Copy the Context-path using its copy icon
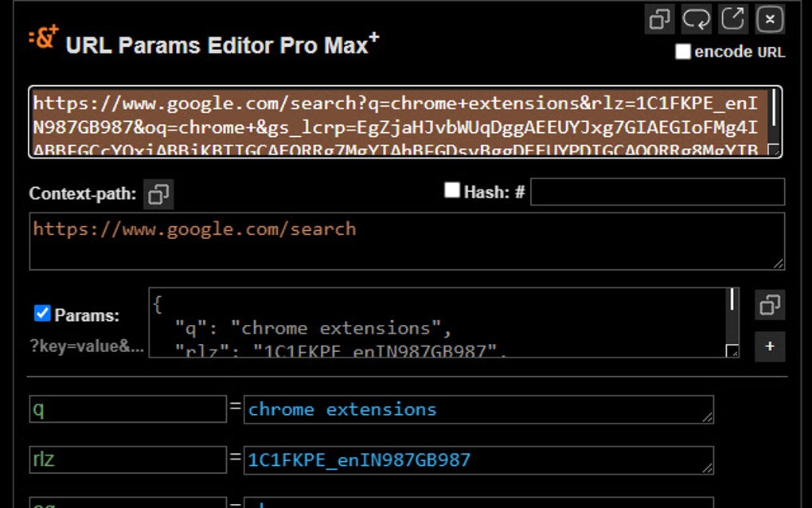The image size is (812, 508). pos(157,191)
